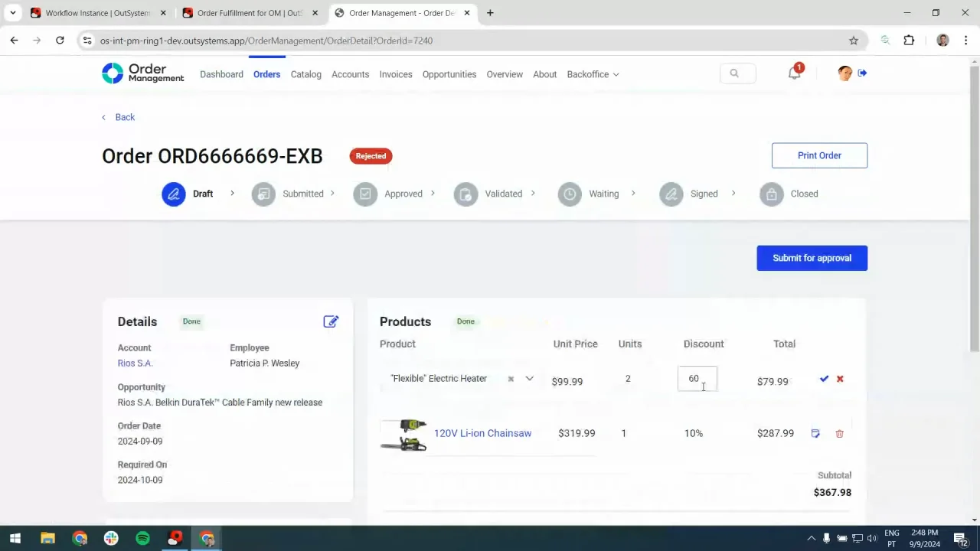Go Back to the orders list
980x551 pixels.
(x=118, y=117)
